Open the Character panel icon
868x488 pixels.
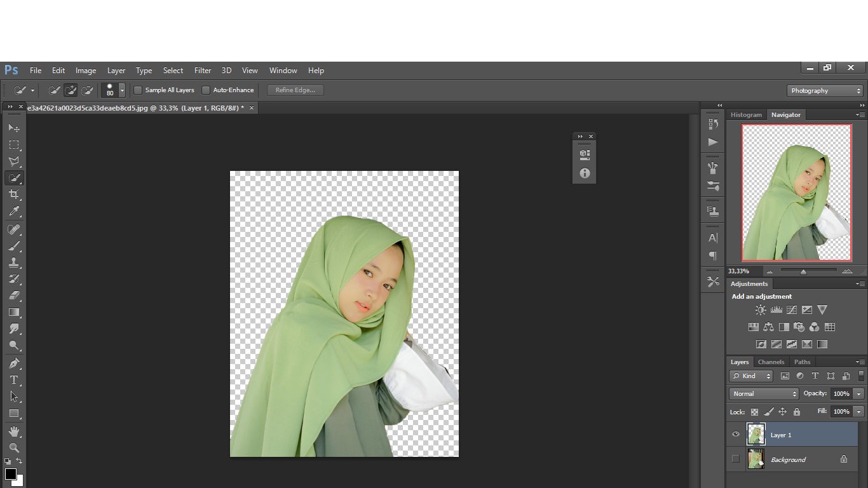click(713, 238)
